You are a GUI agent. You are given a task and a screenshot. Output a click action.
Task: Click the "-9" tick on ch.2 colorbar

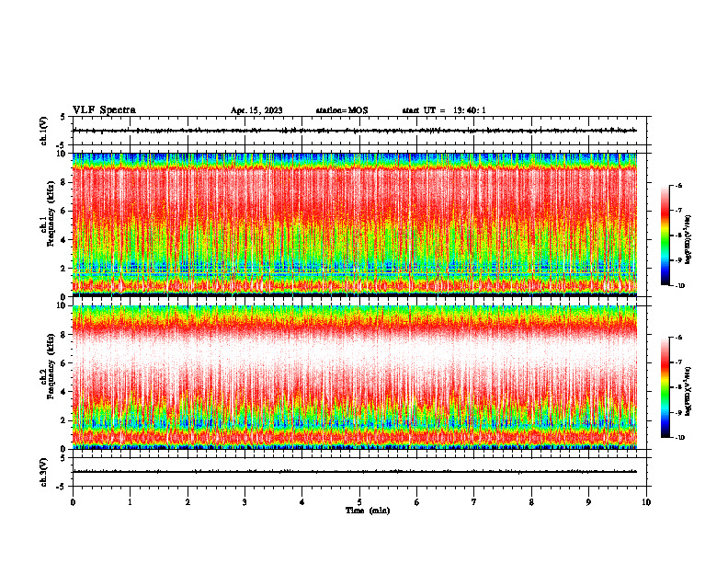[x=678, y=412]
